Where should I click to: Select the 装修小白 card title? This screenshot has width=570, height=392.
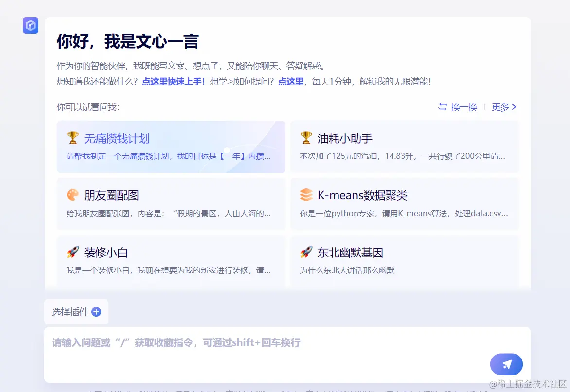point(106,252)
